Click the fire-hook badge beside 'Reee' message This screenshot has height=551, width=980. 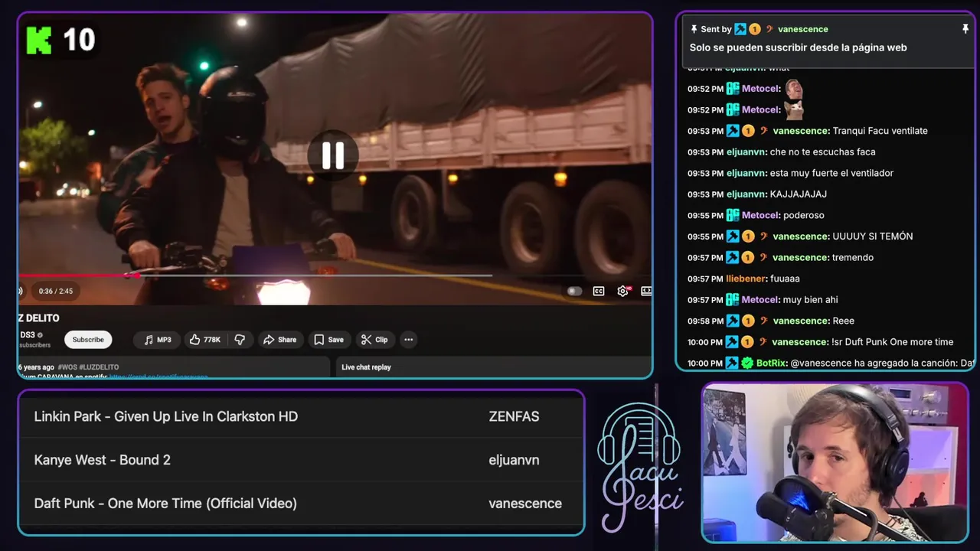[763, 321]
